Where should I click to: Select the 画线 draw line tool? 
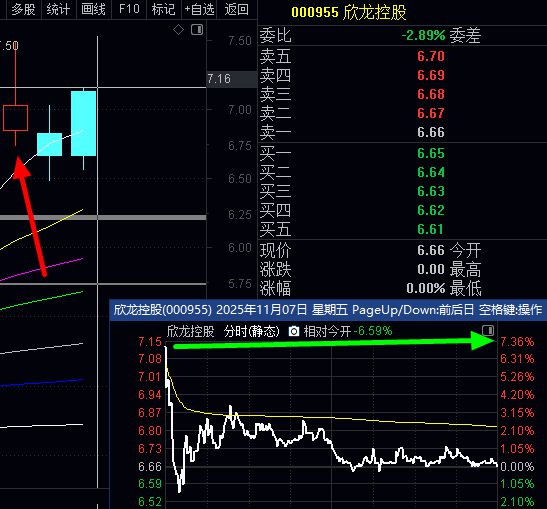(x=93, y=9)
